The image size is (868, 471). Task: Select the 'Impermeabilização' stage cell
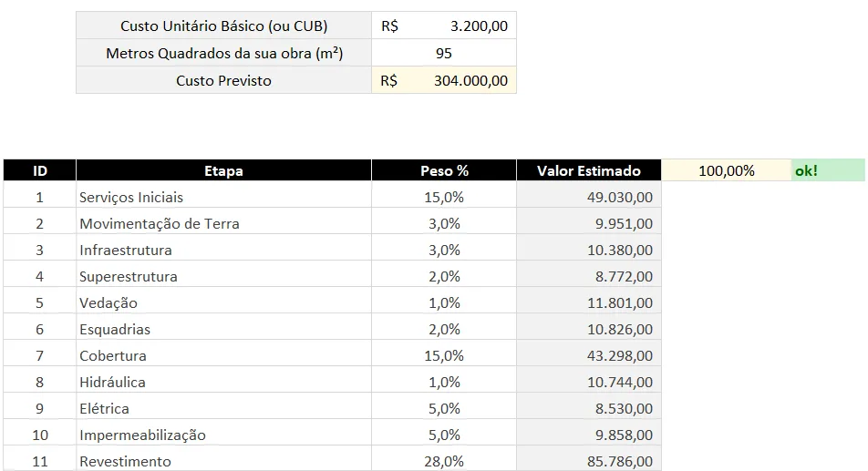tap(223, 435)
